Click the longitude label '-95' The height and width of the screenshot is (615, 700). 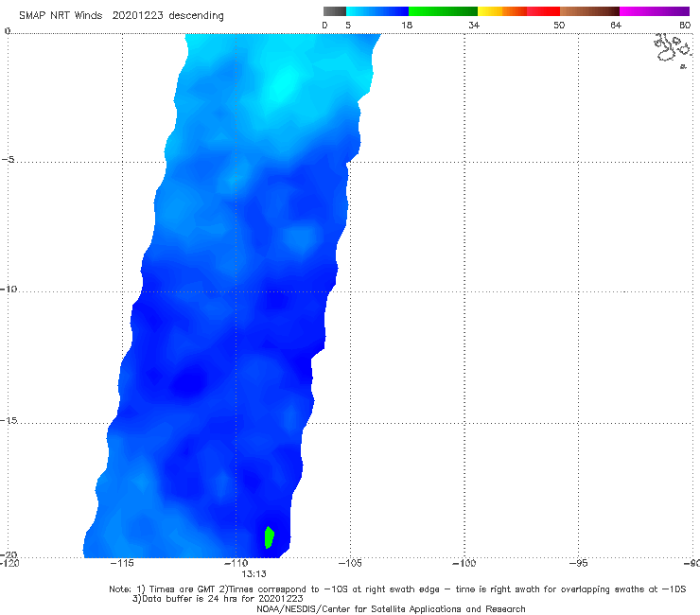click(578, 563)
